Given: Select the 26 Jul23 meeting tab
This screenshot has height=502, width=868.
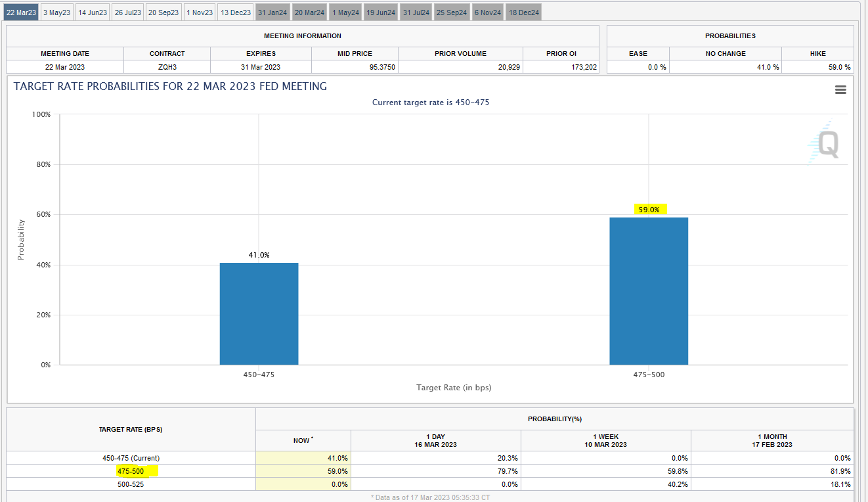Looking at the screenshot, I should click(x=127, y=12).
